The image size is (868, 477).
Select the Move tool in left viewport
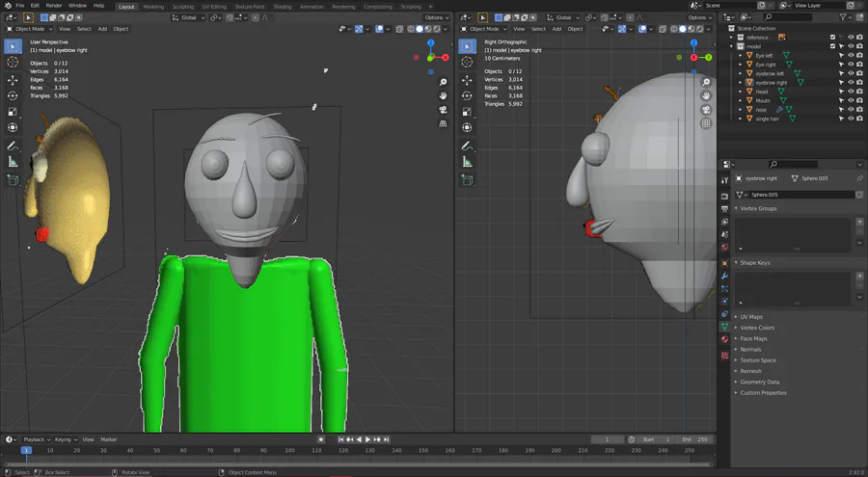(13, 80)
